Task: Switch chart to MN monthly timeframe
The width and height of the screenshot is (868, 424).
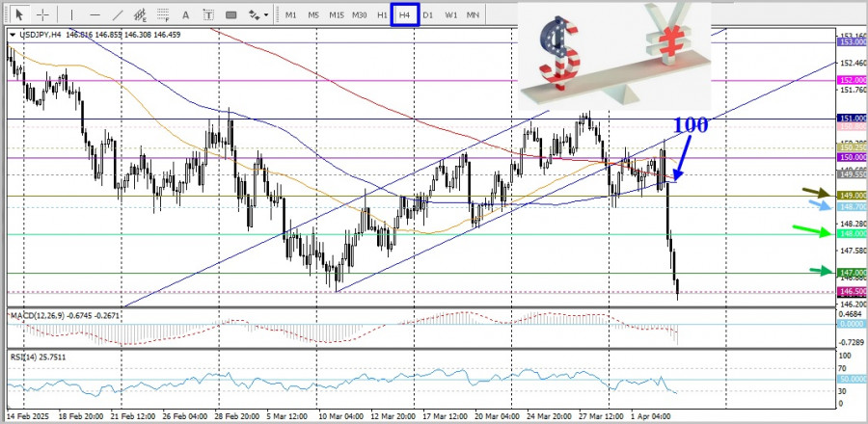Action: coord(473,14)
